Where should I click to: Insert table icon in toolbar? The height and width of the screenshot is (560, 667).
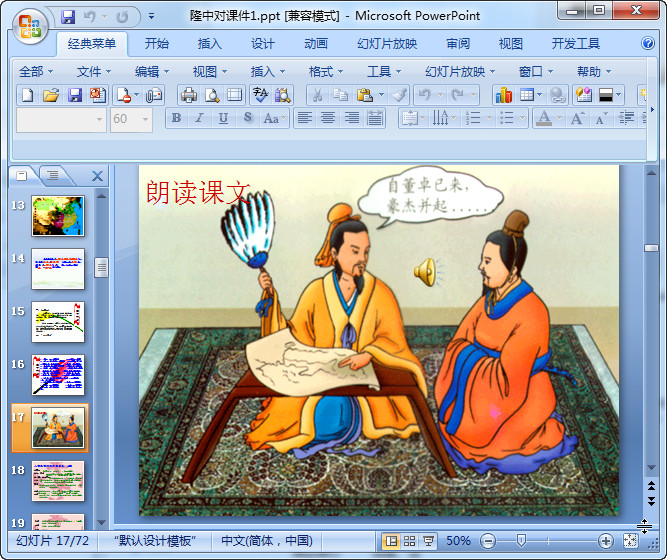527,95
